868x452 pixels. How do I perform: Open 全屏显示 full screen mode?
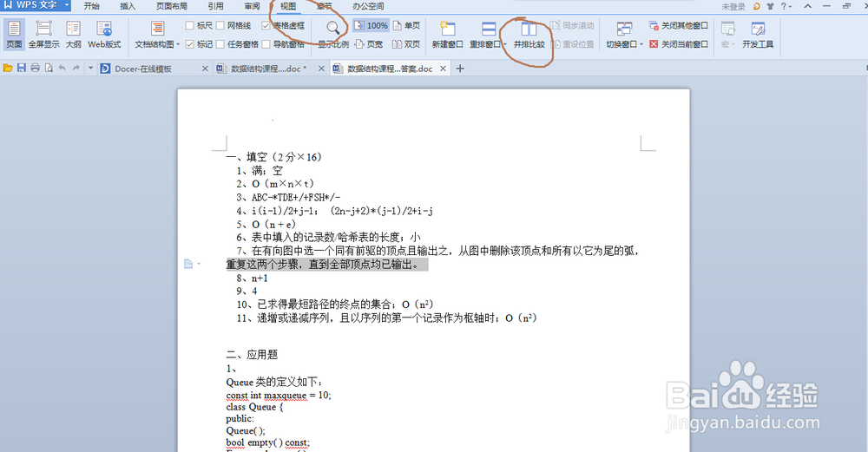(x=43, y=35)
